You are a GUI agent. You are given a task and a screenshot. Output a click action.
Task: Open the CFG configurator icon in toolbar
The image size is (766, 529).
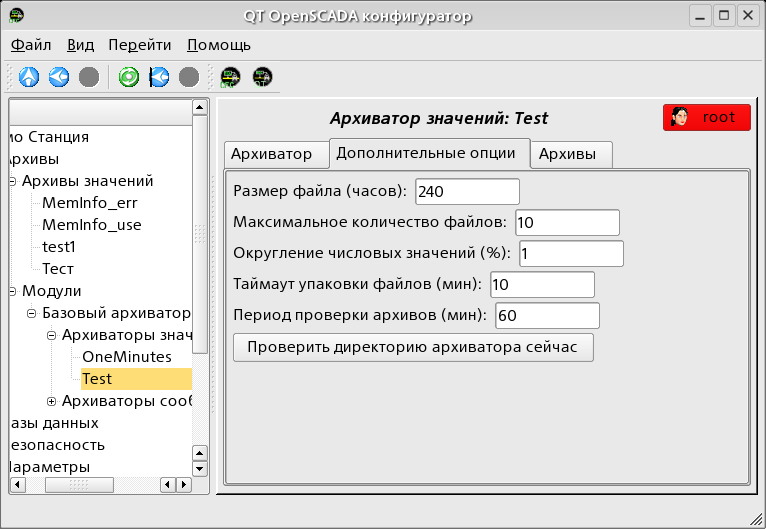point(231,76)
